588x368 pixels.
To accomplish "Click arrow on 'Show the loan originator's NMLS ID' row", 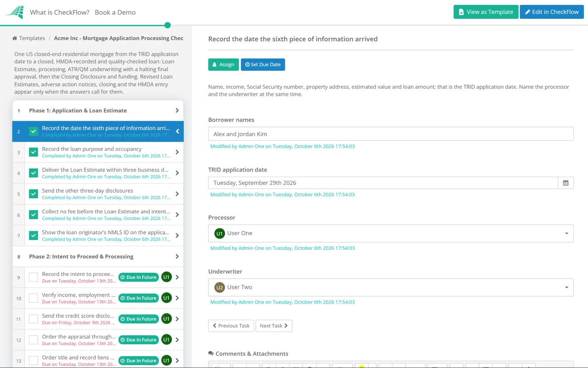I will pyautogui.click(x=177, y=236).
